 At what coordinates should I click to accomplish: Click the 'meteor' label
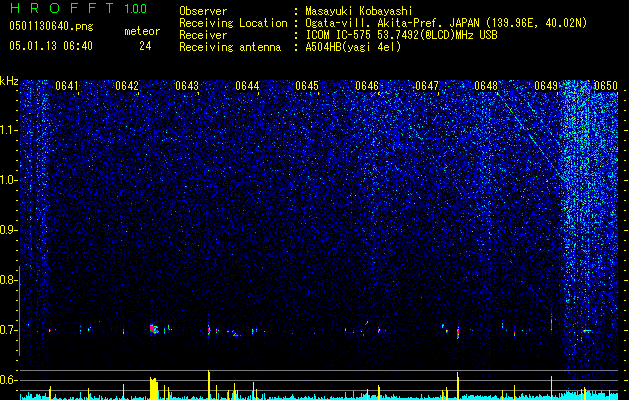click(142, 31)
